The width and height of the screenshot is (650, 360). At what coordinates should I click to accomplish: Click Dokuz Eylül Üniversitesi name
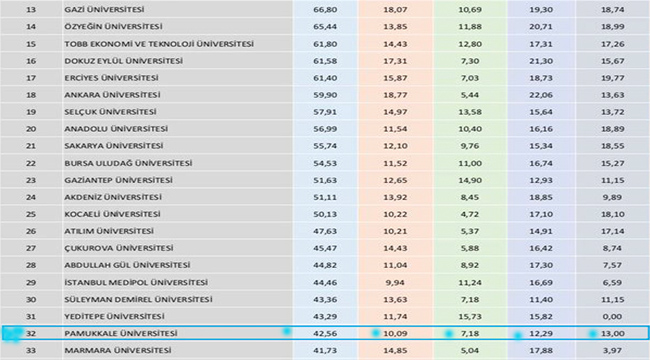coord(124,61)
